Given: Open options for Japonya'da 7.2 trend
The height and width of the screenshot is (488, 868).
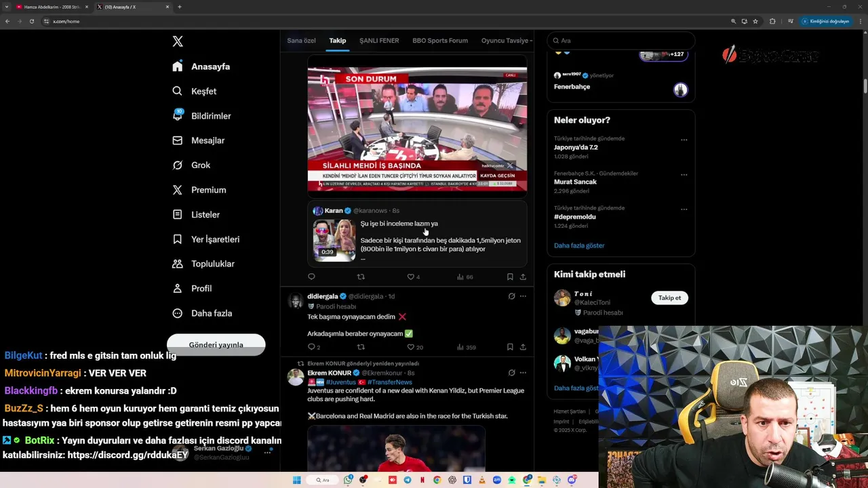Looking at the screenshot, I should [x=684, y=140].
